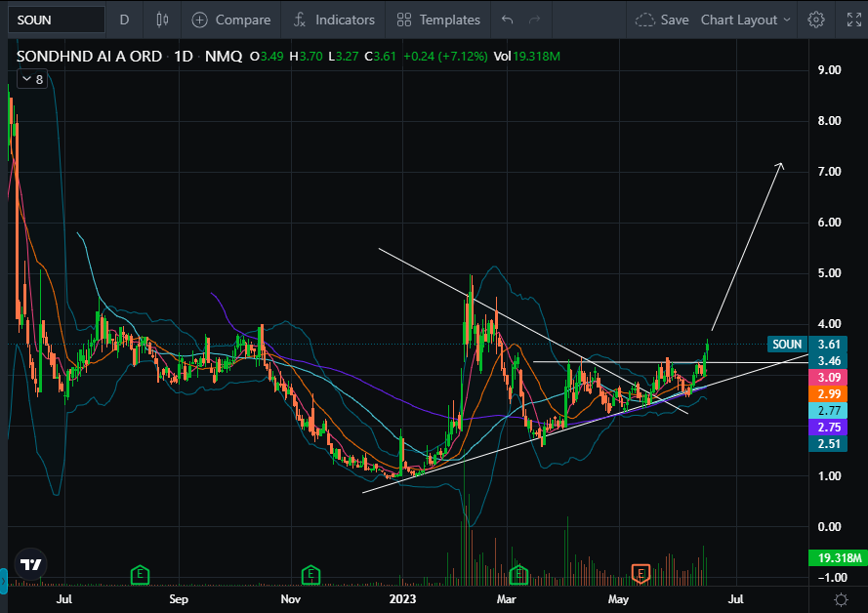Click the green earnings marker near September
This screenshot has width=868, height=613.
pos(140,574)
